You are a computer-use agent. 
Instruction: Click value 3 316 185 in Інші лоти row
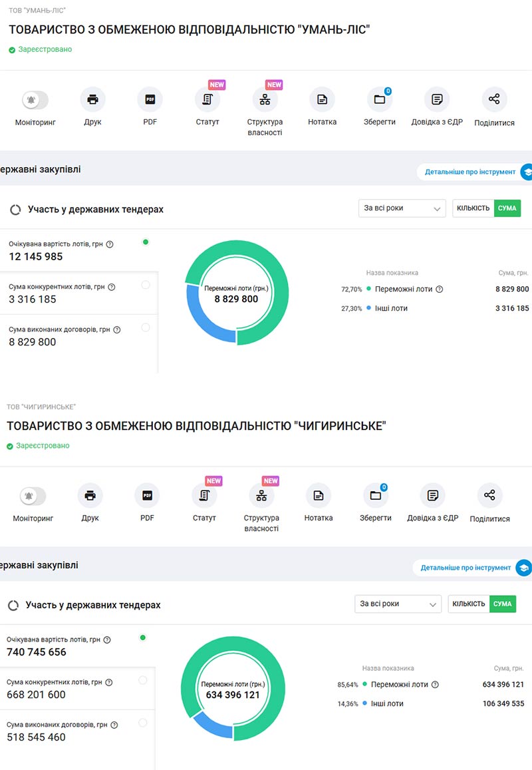(x=512, y=308)
